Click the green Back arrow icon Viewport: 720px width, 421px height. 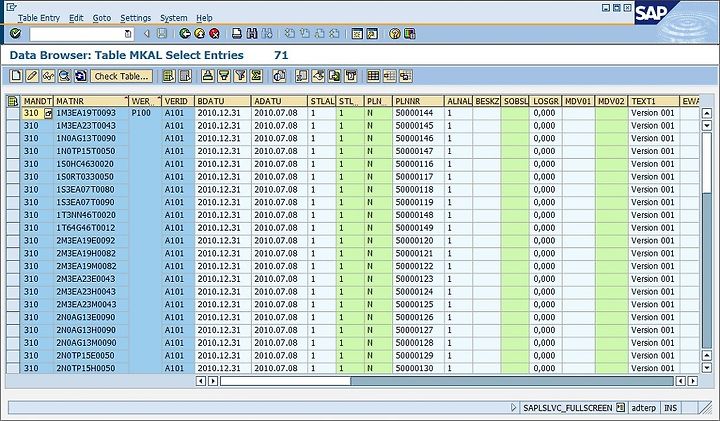(x=185, y=34)
